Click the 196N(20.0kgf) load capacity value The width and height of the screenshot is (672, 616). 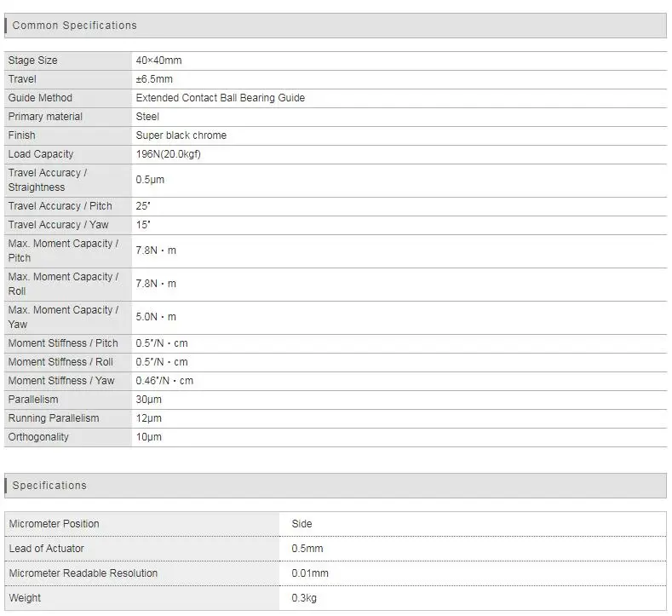[168, 154]
